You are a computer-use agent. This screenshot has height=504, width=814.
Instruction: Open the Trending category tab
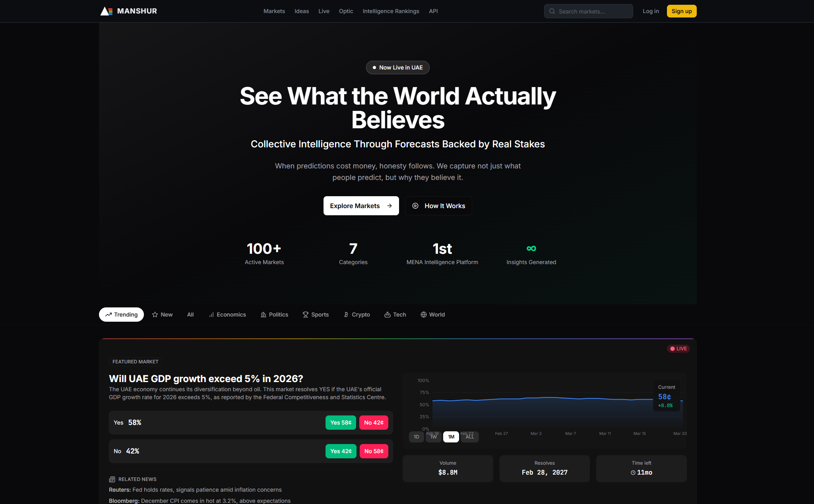[x=121, y=315]
